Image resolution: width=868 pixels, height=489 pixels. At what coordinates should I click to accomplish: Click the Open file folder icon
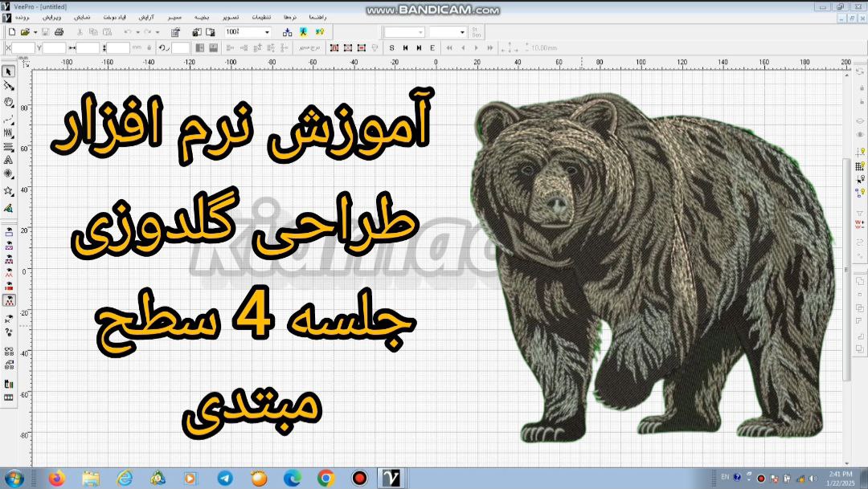point(25,32)
